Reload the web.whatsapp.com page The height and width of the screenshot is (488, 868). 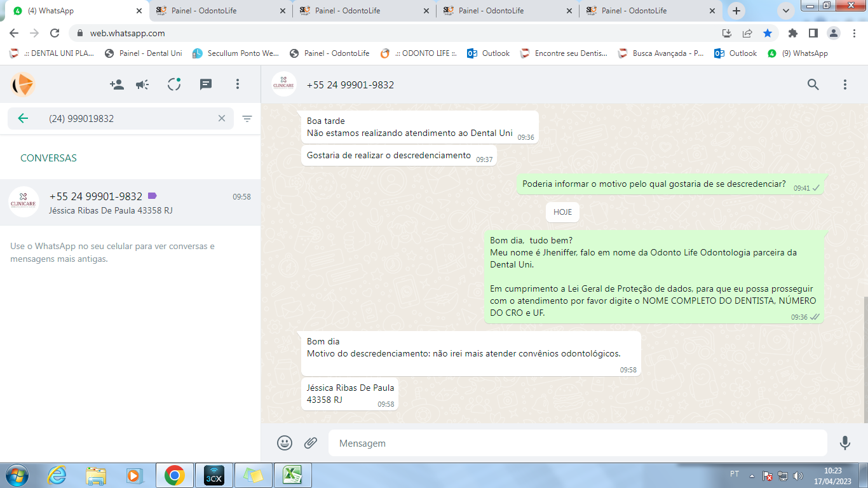pos(55,33)
